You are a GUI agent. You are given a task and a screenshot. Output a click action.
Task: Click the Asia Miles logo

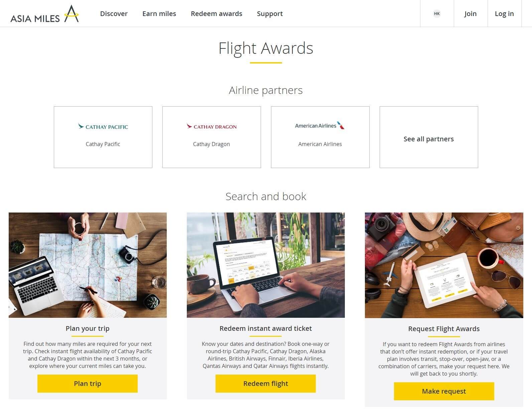tap(44, 14)
